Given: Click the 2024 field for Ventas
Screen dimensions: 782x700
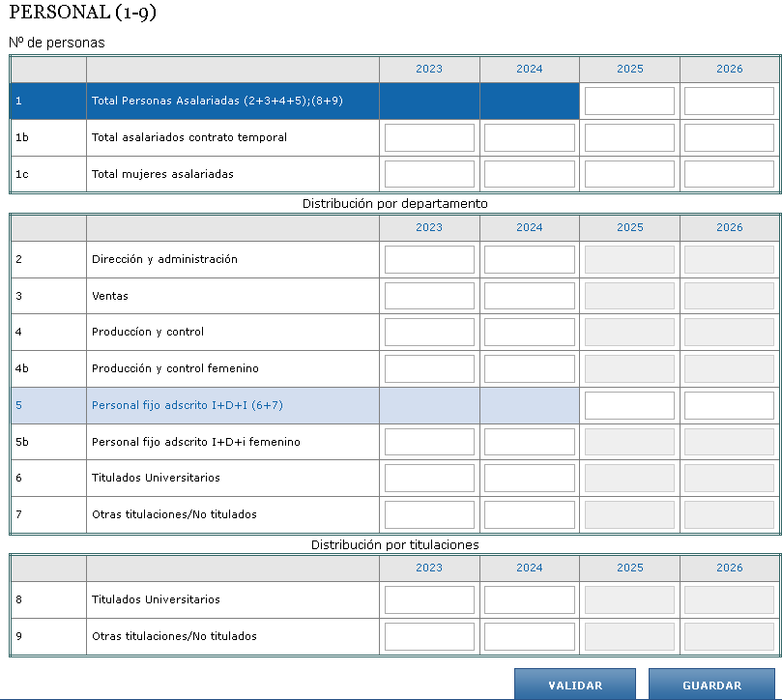Looking at the screenshot, I should pos(529,296).
